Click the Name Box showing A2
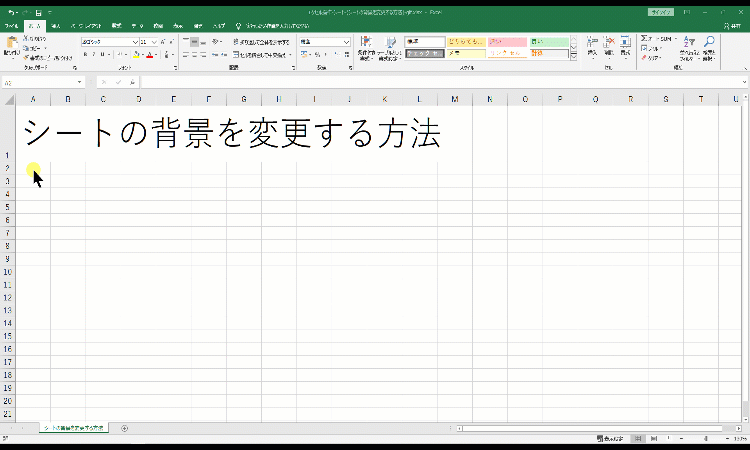The image size is (750, 450). [x=40, y=82]
